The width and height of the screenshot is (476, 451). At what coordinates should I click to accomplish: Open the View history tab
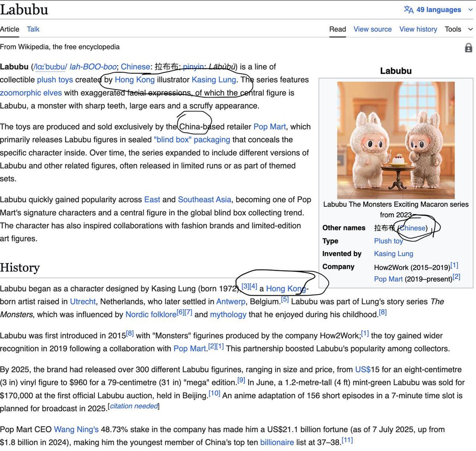418,29
